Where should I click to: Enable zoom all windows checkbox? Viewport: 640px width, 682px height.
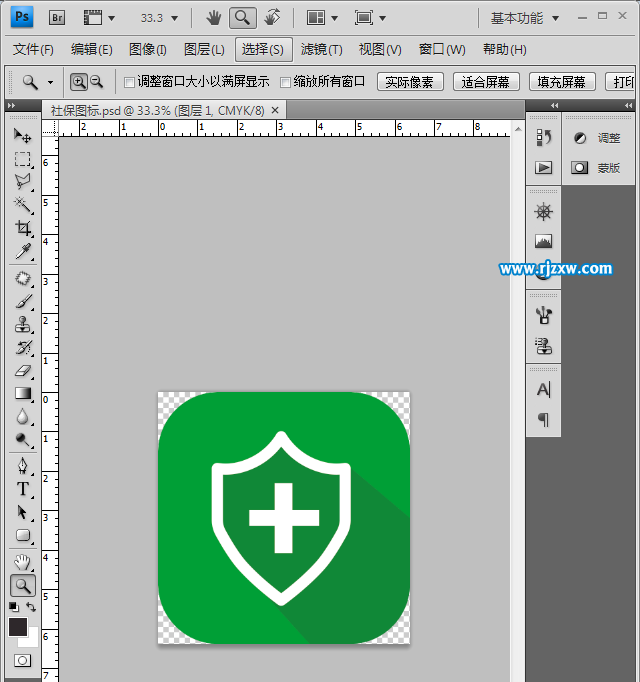[285, 82]
